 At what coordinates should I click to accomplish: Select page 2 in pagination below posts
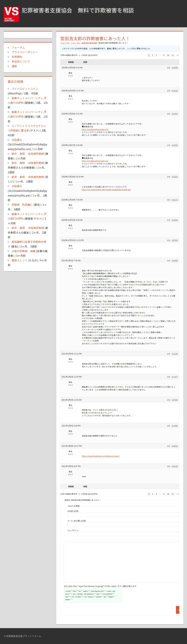click(x=153, y=494)
